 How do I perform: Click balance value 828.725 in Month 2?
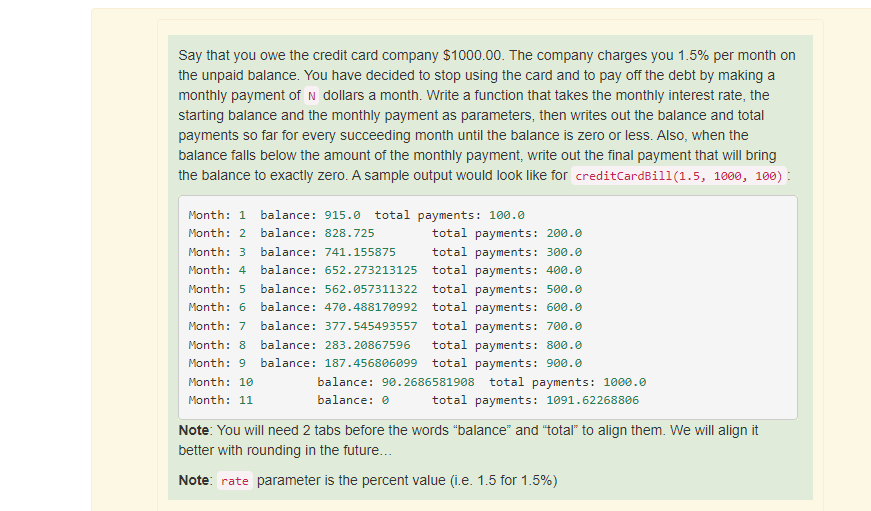click(349, 233)
